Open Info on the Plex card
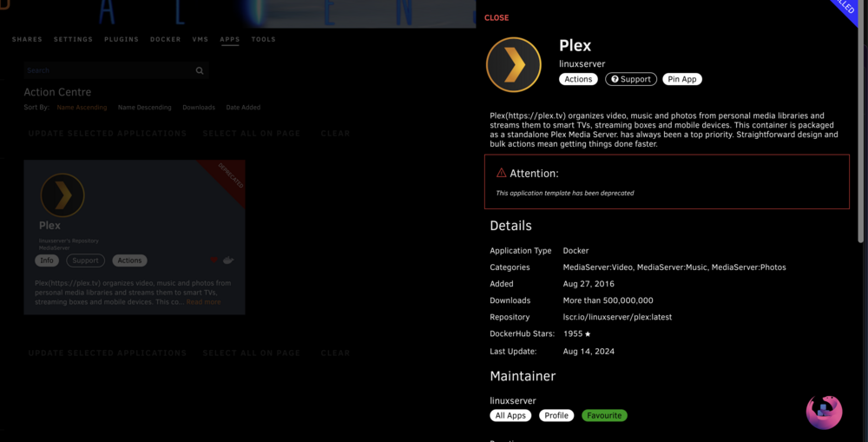 (x=47, y=261)
